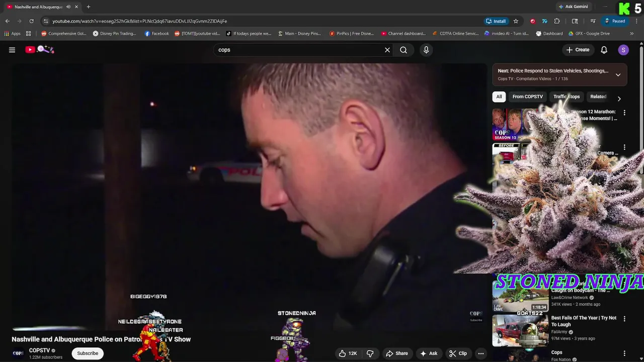Open more actions three-dot button
Screen dimensions: 644x362
tap(481, 353)
